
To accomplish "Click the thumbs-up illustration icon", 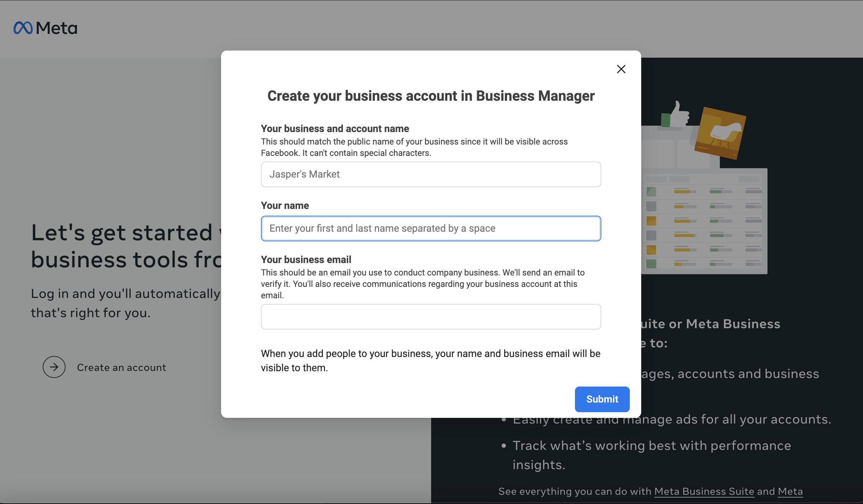I will pyautogui.click(x=676, y=115).
